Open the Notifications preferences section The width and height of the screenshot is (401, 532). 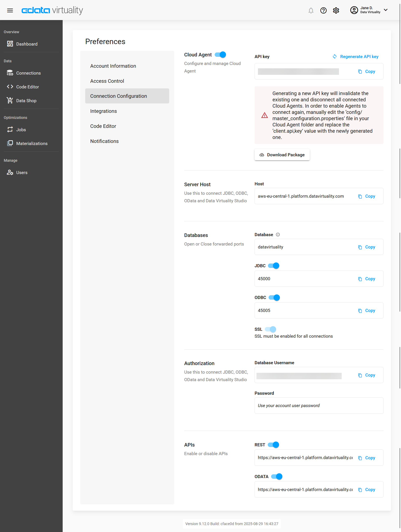104,141
